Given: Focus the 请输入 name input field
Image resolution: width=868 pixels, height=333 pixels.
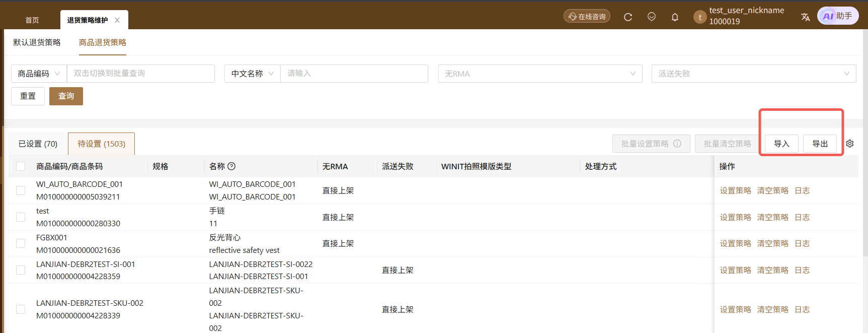Looking at the screenshot, I should 354,74.
